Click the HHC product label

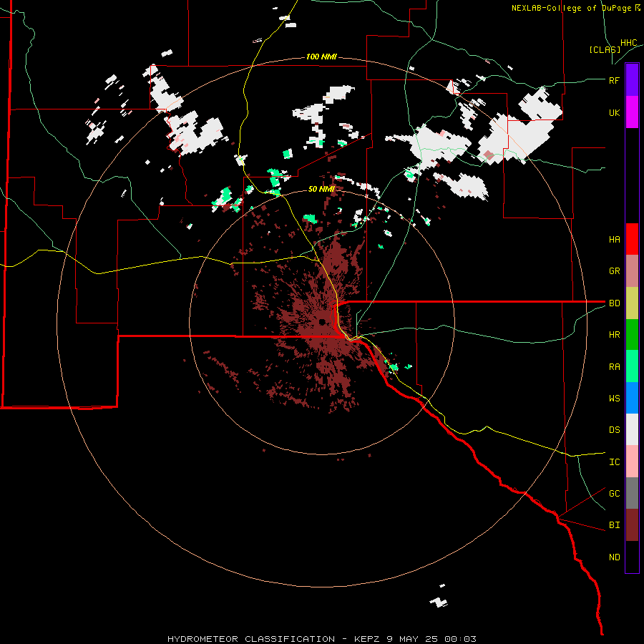pos(629,43)
